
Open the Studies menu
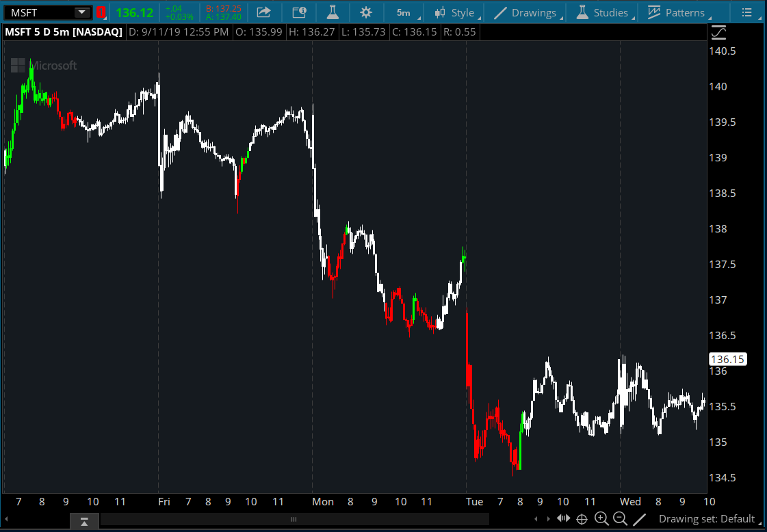[x=602, y=12]
